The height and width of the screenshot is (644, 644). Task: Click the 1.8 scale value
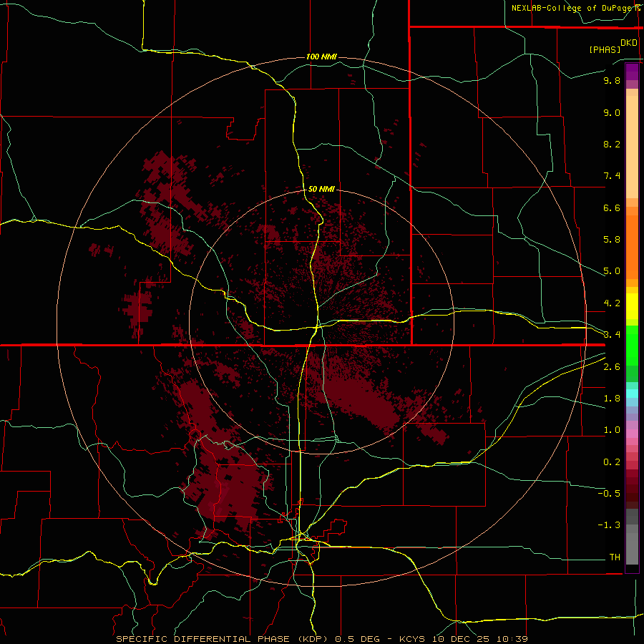click(612, 399)
